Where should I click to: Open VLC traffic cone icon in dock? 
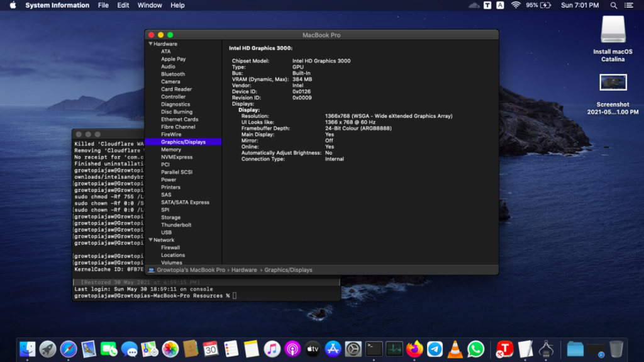coord(455,349)
